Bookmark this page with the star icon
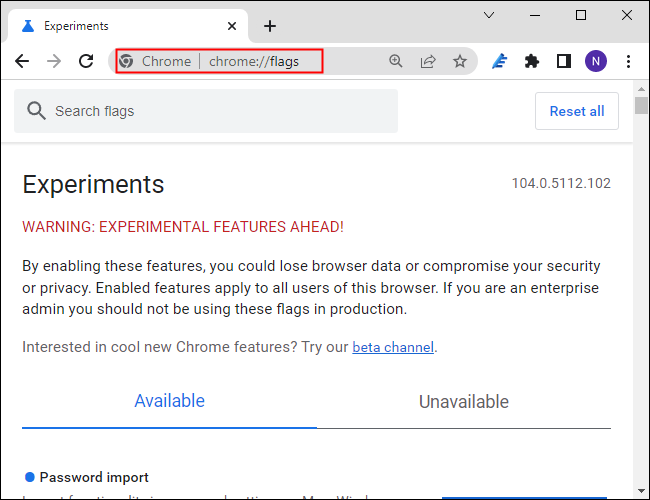The height and width of the screenshot is (500, 650). click(x=460, y=61)
